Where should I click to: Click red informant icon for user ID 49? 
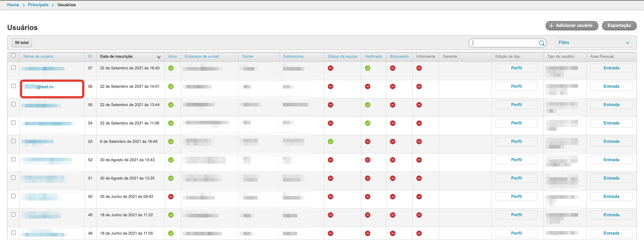pyautogui.click(x=419, y=215)
